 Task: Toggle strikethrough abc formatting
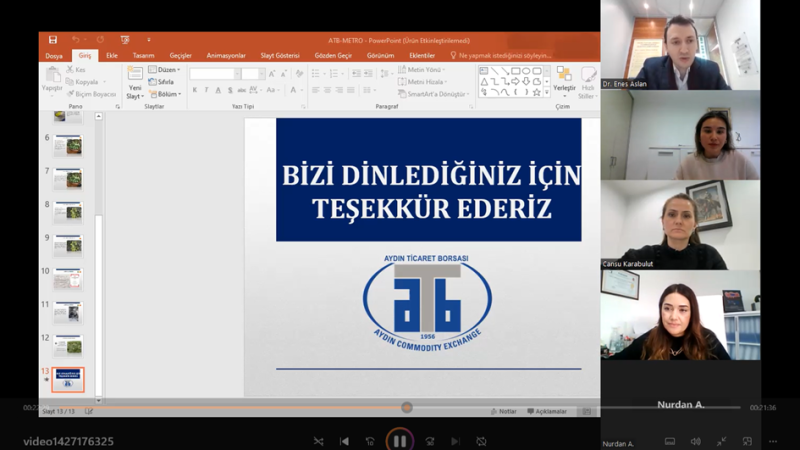point(241,90)
